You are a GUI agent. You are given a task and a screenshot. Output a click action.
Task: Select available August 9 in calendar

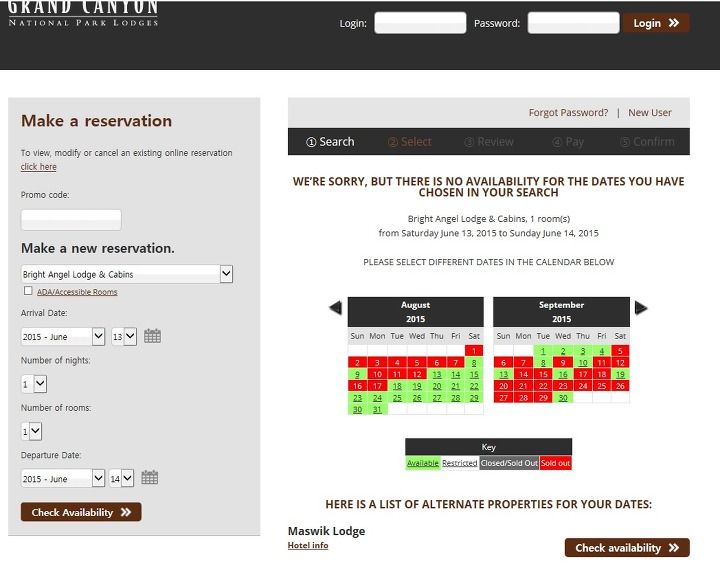pyautogui.click(x=357, y=374)
